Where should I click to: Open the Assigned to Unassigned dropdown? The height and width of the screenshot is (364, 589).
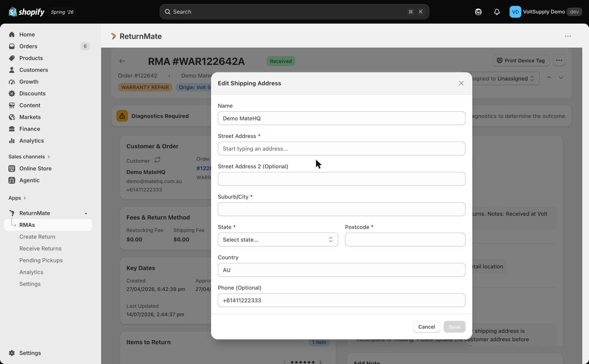point(501,78)
